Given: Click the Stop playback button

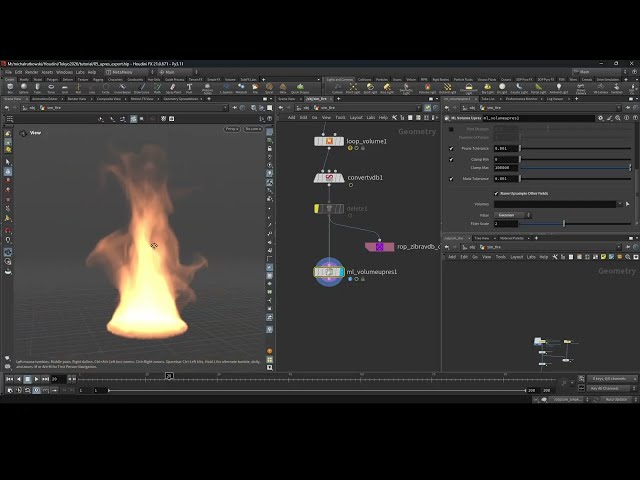Looking at the screenshot, I should [27, 379].
